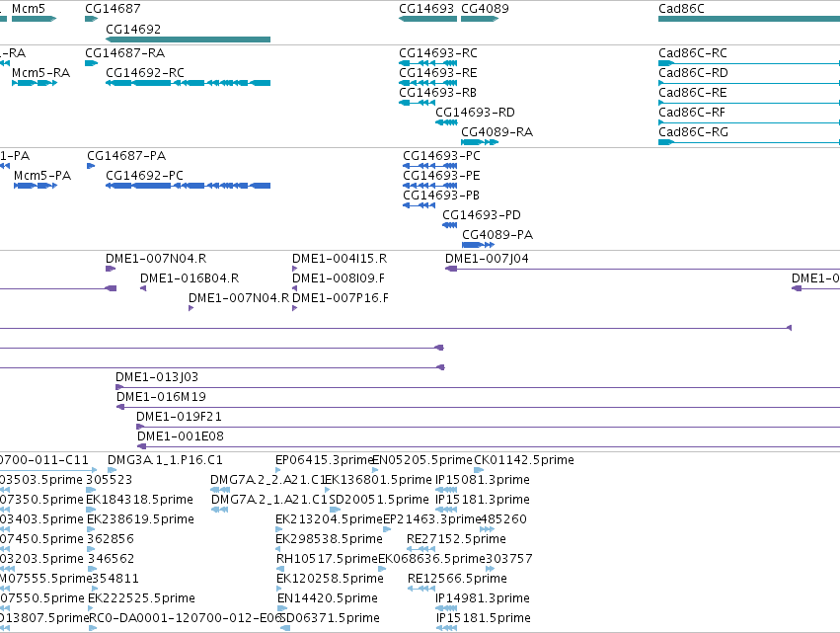Open EST 362856

pyautogui.click(x=92, y=549)
